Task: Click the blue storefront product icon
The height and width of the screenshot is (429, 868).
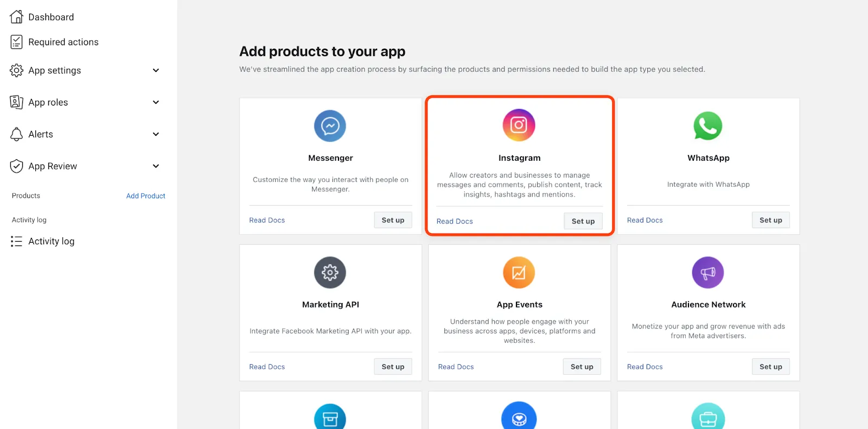Action: (x=330, y=418)
